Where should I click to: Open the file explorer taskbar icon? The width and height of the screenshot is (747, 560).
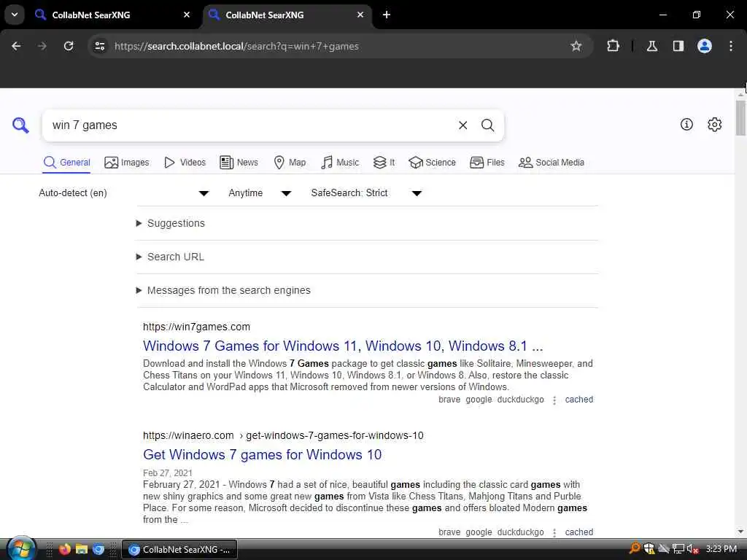pyautogui.click(x=82, y=549)
